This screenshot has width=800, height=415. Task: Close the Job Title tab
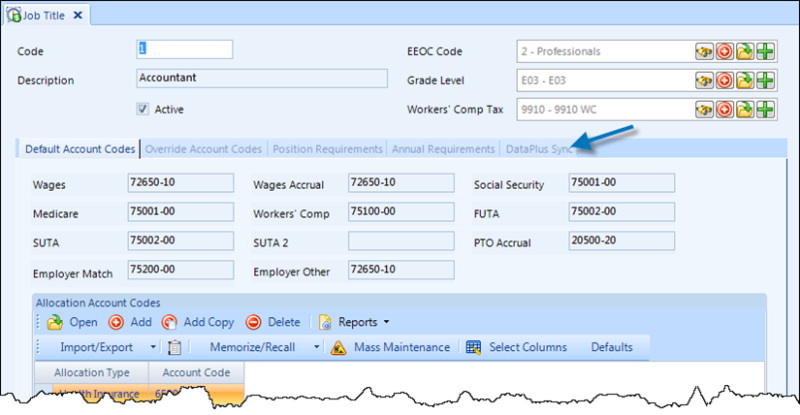click(x=78, y=14)
